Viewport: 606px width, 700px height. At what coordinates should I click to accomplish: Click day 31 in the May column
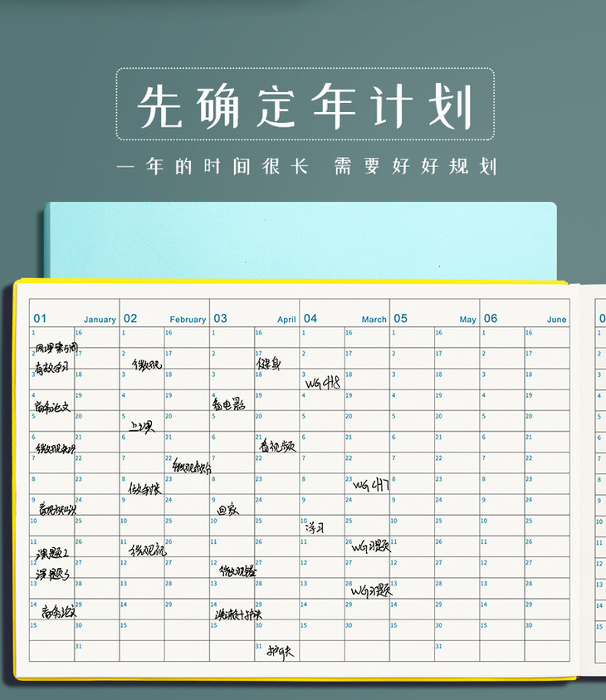[438, 646]
